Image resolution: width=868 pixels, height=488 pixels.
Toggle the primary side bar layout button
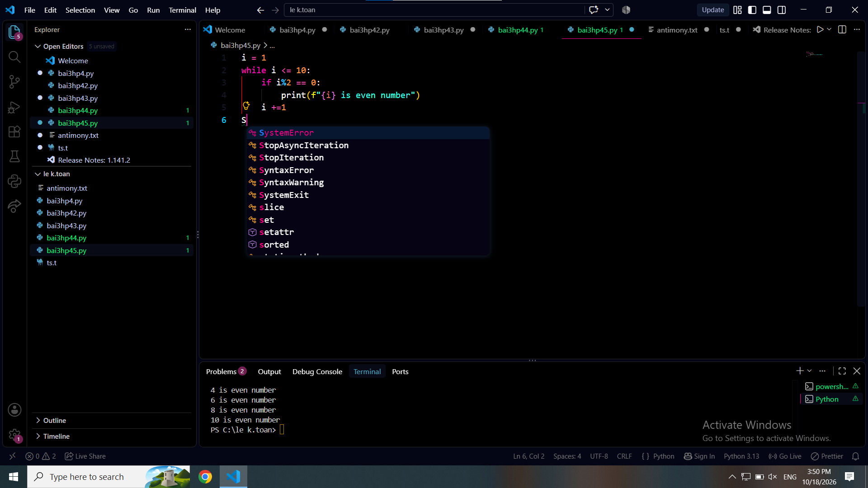(x=752, y=10)
